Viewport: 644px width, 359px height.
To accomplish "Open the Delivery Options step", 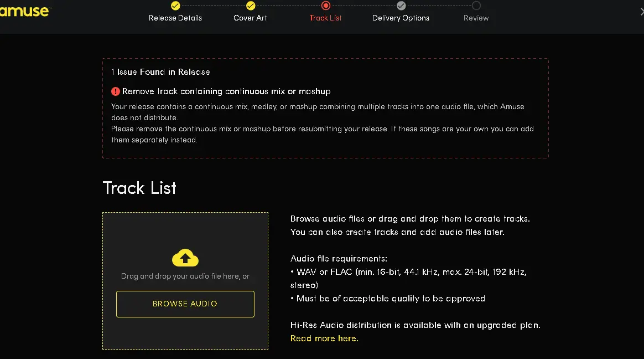I will (401, 18).
